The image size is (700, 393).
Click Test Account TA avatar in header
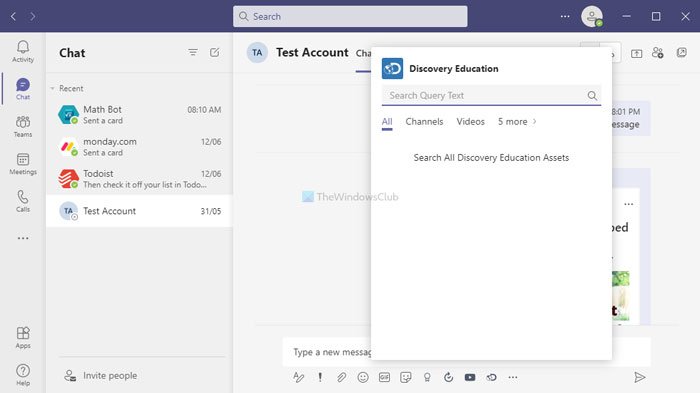click(257, 53)
